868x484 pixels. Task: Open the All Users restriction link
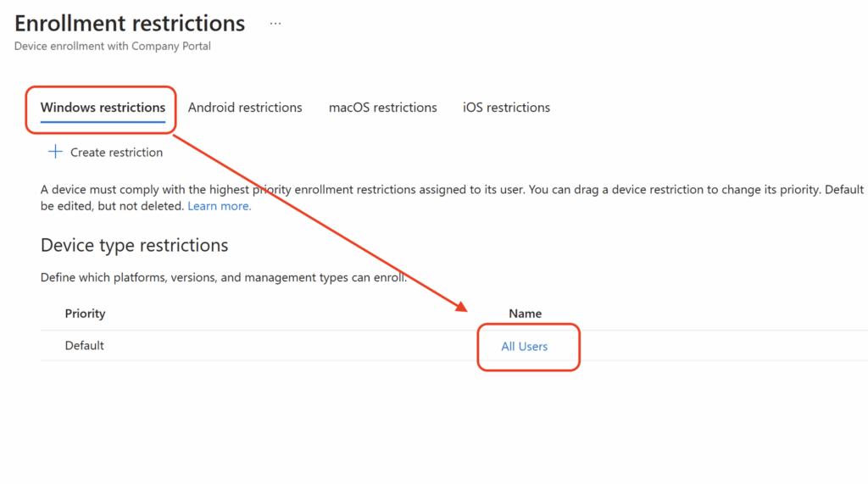pos(524,347)
